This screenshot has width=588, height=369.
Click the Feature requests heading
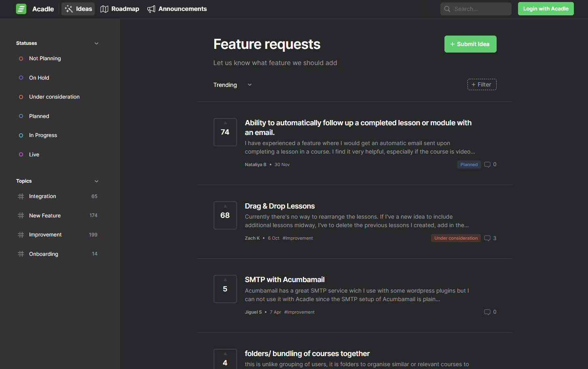(267, 44)
